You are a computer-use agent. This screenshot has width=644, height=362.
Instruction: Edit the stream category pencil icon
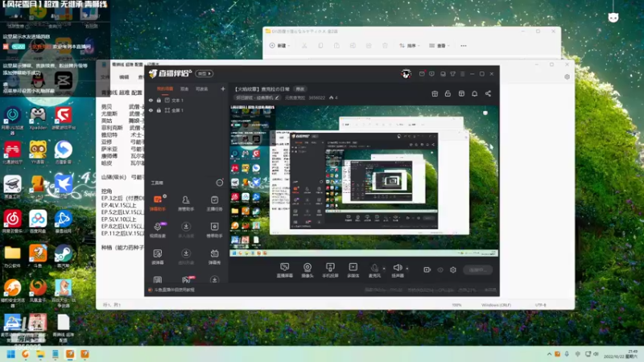coord(277,97)
